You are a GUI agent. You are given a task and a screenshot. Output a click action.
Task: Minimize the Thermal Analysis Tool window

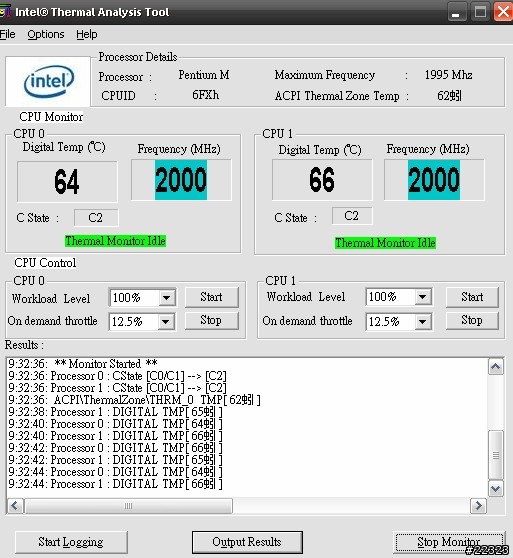click(456, 12)
